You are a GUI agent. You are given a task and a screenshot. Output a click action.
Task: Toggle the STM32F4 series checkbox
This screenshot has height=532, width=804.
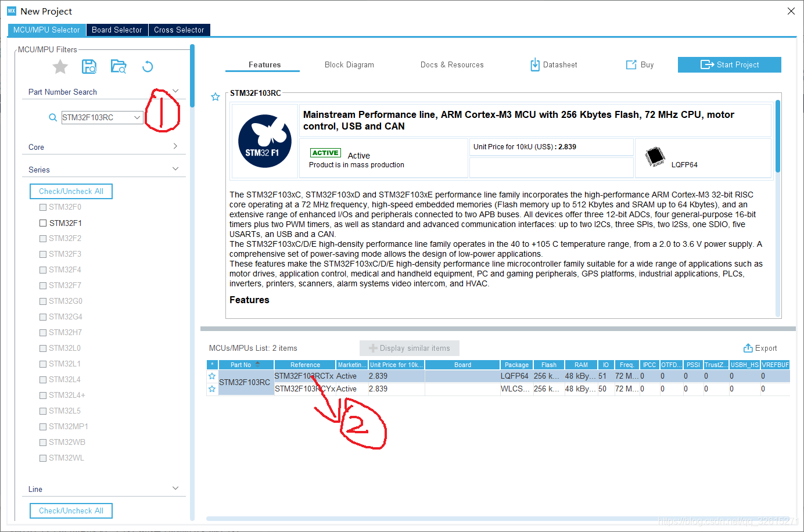(43, 270)
